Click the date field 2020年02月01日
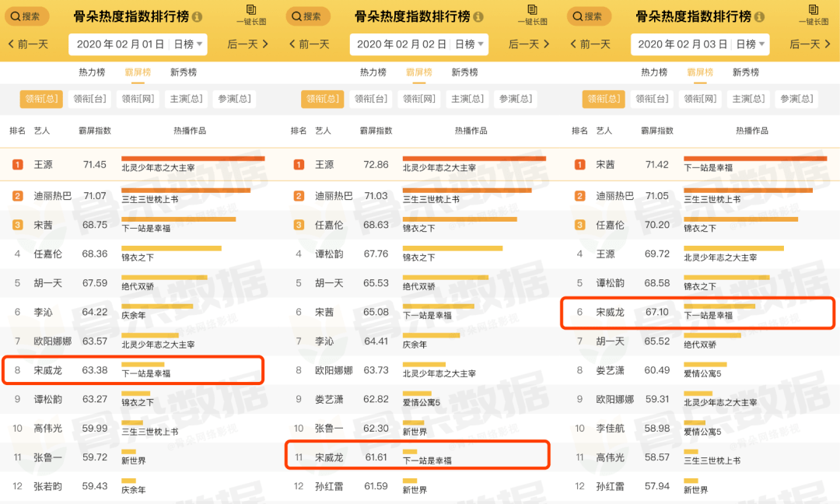This screenshot has width=840, height=504. (x=120, y=44)
